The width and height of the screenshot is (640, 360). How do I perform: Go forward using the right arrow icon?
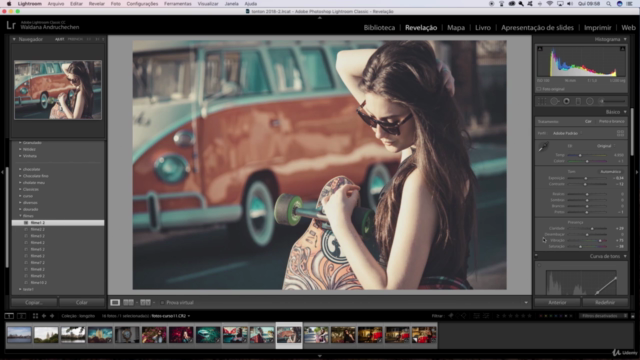[52, 316]
